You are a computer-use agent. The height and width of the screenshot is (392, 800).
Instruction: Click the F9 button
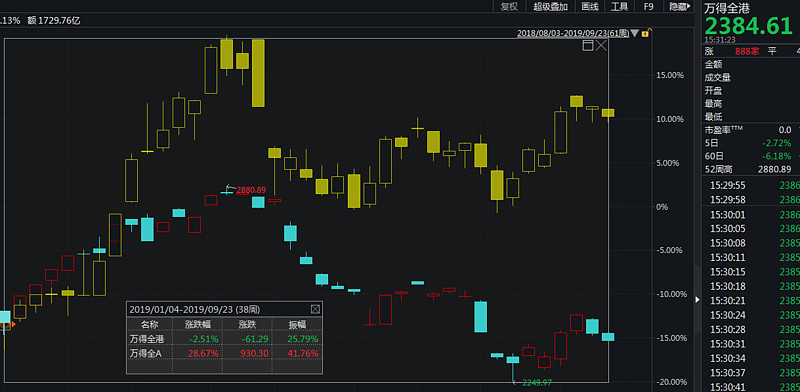[x=648, y=7]
